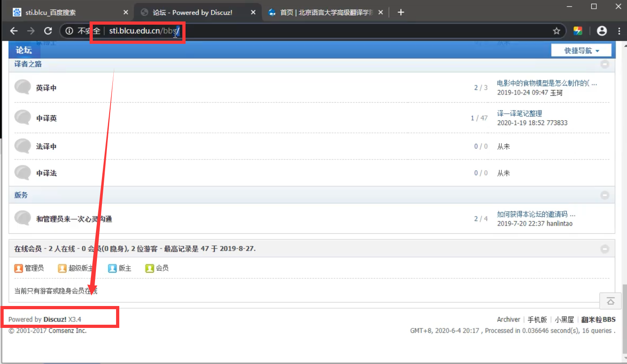Click the 英译中 forum bubble icon
The image size is (627, 364).
click(22, 87)
